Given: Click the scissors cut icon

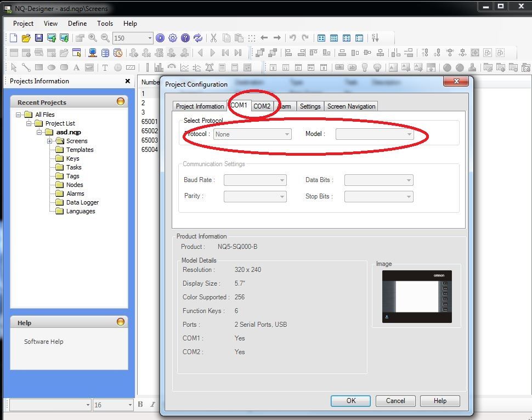Looking at the screenshot, I should coord(213,38).
